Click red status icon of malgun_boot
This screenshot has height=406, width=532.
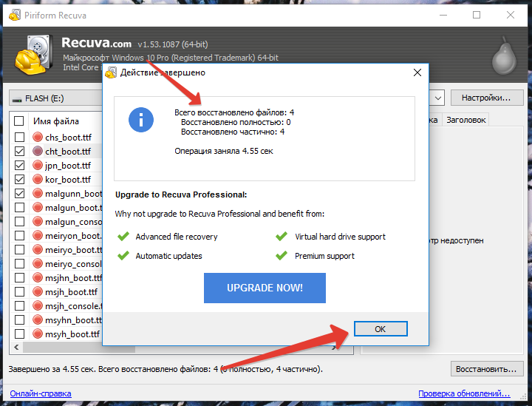tap(38, 207)
